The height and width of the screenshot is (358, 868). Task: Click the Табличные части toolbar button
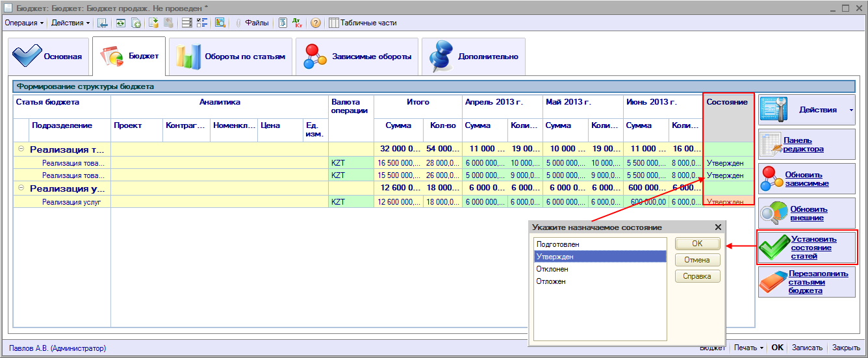[363, 23]
